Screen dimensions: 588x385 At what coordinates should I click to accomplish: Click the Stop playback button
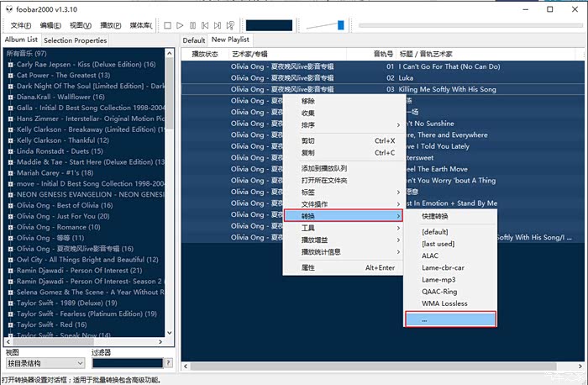tap(168, 26)
